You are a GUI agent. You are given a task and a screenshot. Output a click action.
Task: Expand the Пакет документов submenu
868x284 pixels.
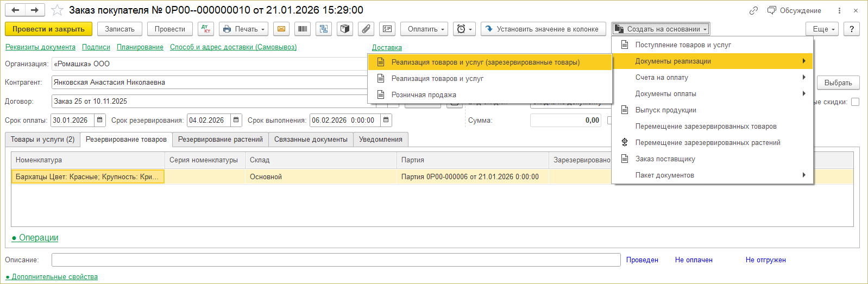coord(712,175)
